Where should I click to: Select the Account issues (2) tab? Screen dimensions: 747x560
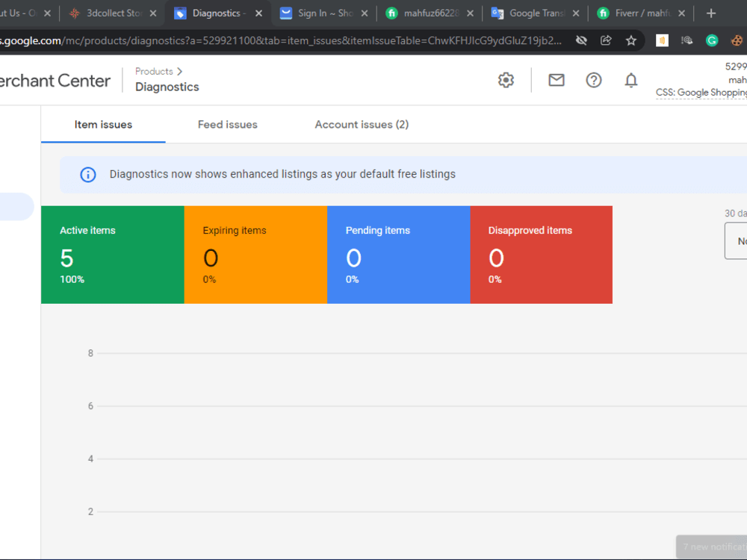[362, 124]
